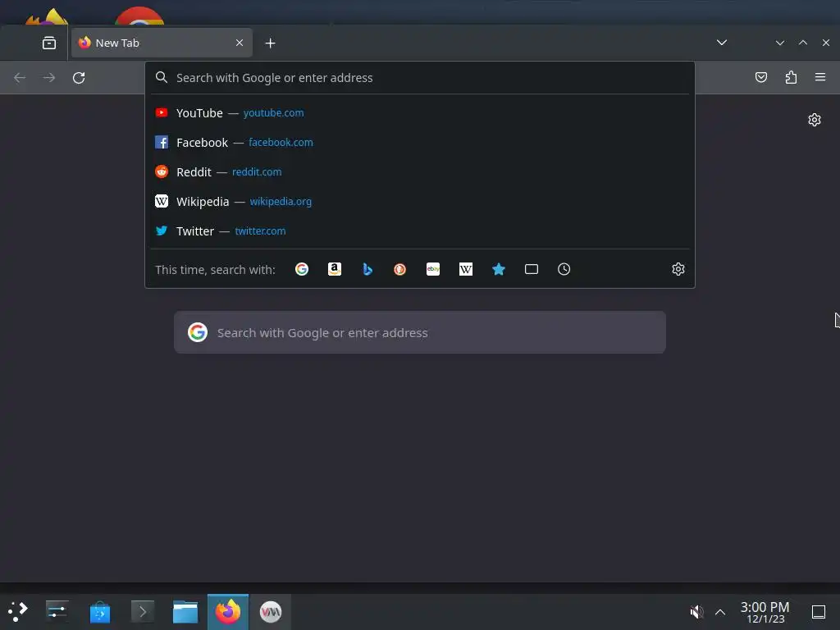Viewport: 840px width, 630px height.
Task: Search open tabs with tabs icon
Action: [x=531, y=269]
